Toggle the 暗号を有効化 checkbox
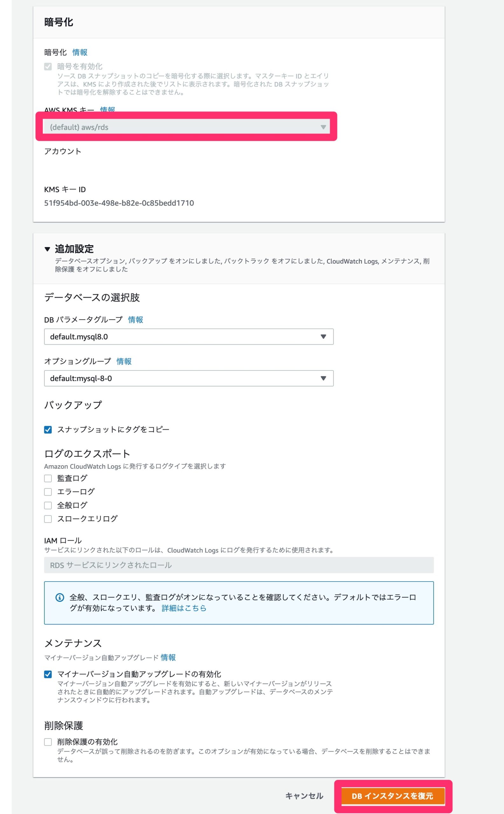Image resolution: width=504 pixels, height=814 pixels. 48,67
